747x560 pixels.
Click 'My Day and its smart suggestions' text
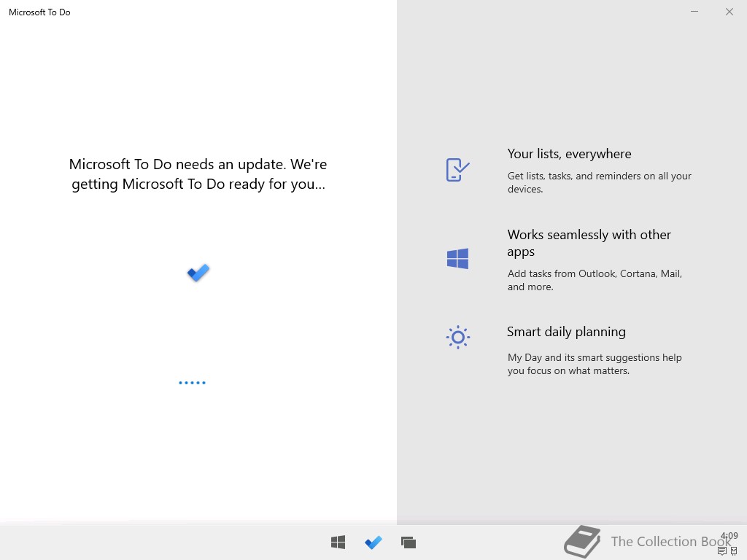(x=595, y=364)
